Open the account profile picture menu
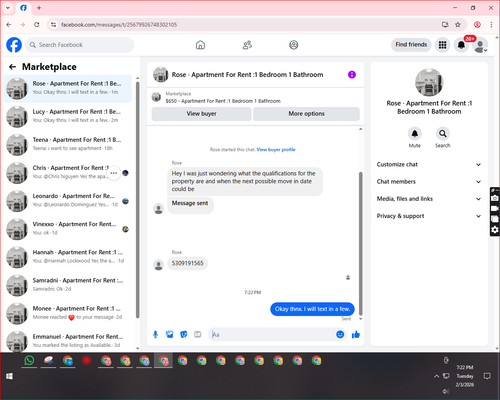The width and height of the screenshot is (500, 400). pyautogui.click(x=480, y=45)
